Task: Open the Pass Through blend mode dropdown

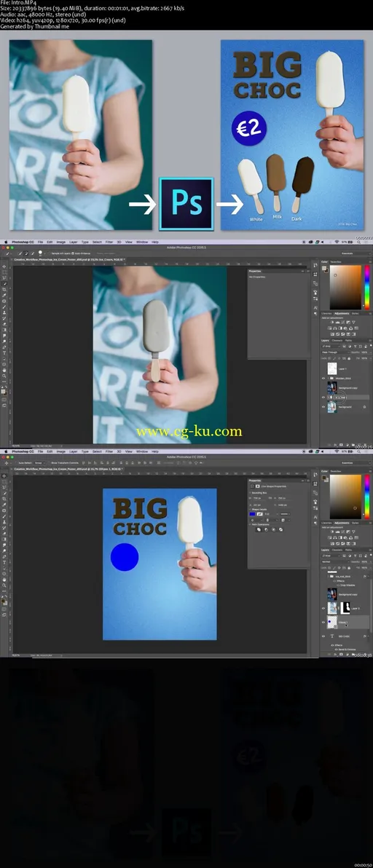Action: tap(335, 352)
